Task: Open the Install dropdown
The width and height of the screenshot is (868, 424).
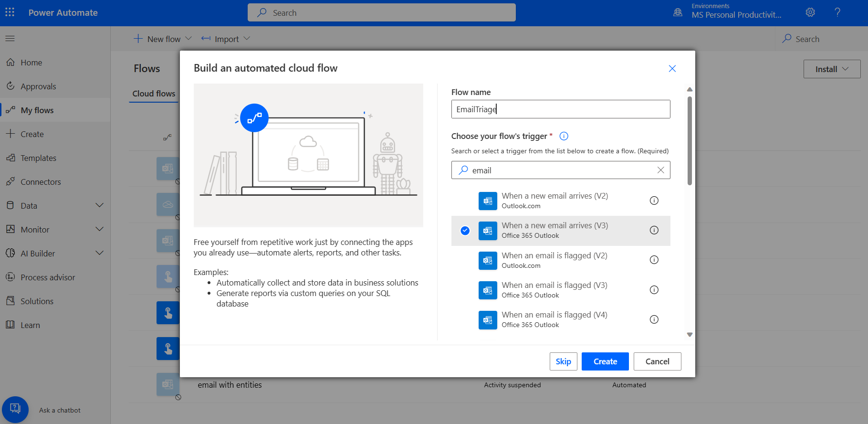Action: coord(831,69)
